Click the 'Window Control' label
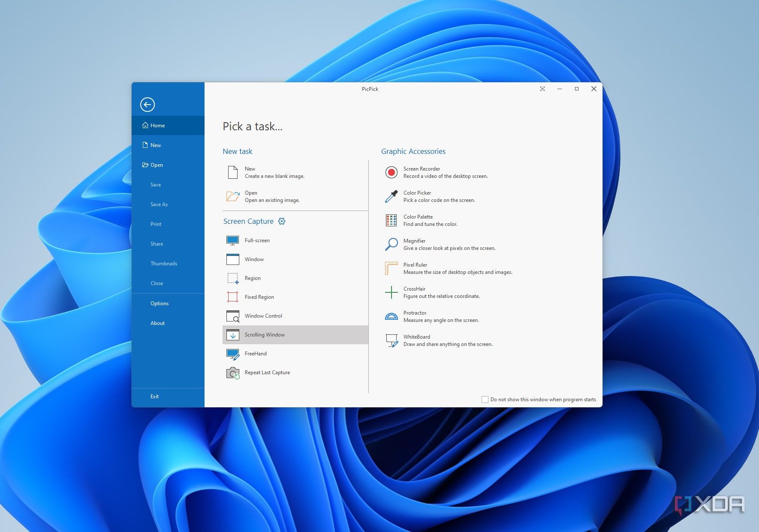The image size is (759, 532). (263, 316)
